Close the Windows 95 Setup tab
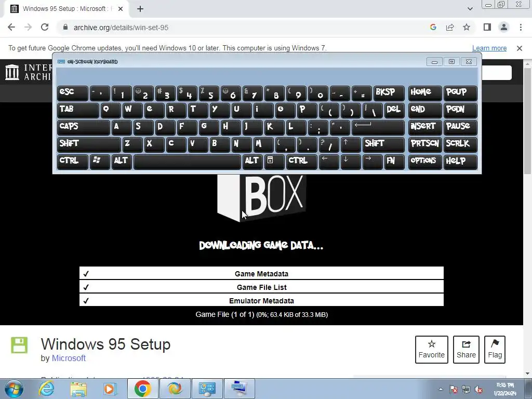532x399 pixels. [x=121, y=9]
